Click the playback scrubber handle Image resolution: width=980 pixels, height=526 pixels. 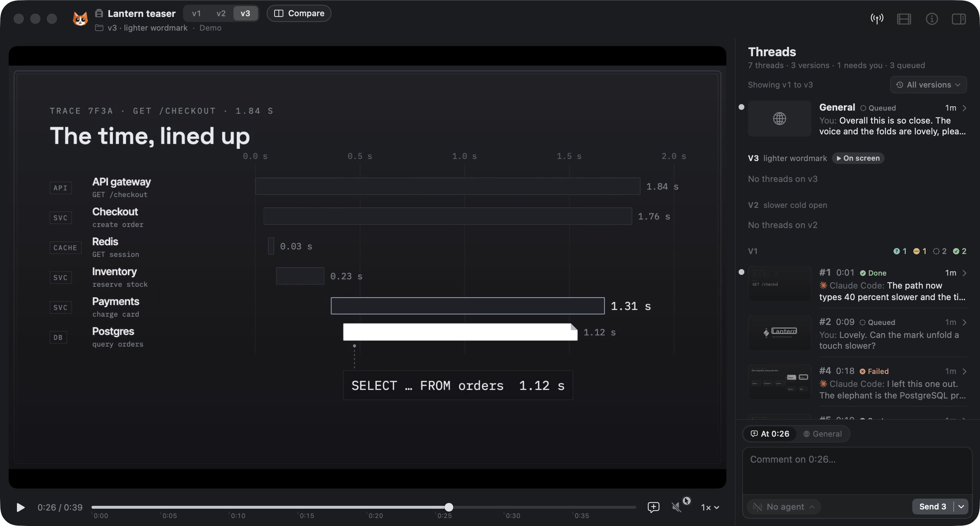pos(449,507)
